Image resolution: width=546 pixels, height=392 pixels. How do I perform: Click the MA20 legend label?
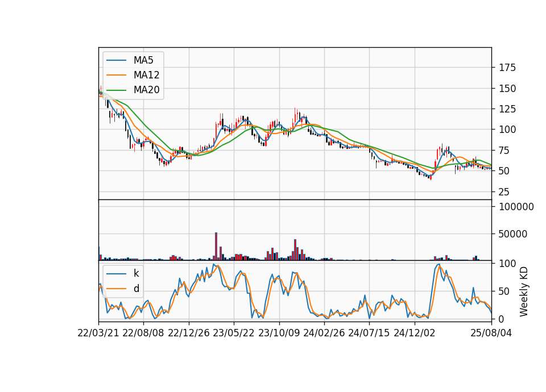coord(147,90)
